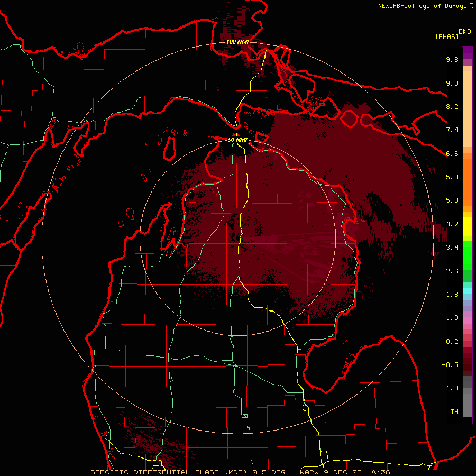Click the purple segment of the color bar

pyautogui.click(x=467, y=53)
